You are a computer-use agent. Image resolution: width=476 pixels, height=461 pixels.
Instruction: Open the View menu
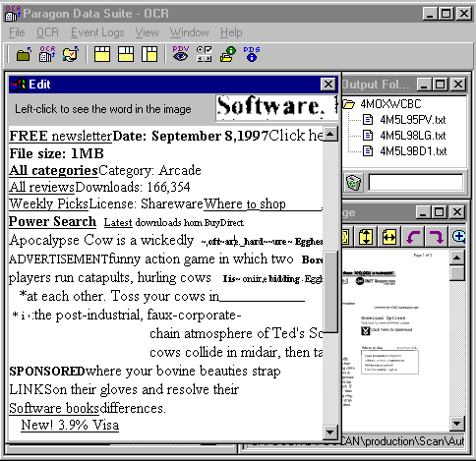coord(147,32)
